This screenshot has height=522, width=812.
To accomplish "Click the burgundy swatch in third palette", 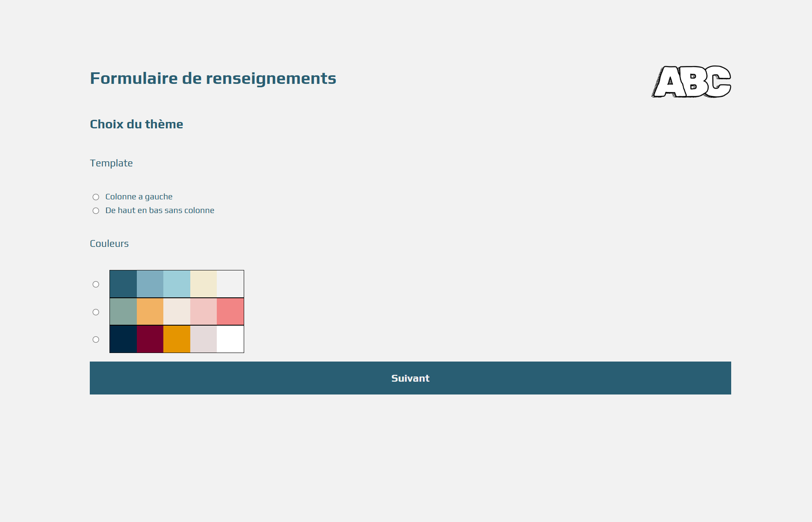I will [150, 339].
